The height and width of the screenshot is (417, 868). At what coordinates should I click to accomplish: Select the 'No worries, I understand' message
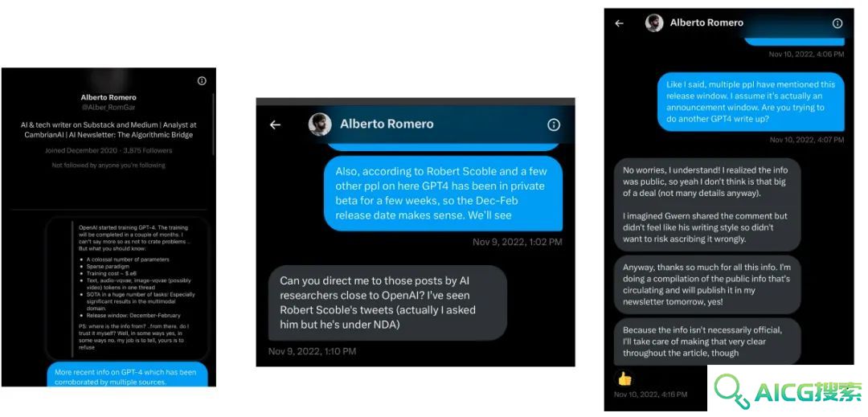pos(707,205)
